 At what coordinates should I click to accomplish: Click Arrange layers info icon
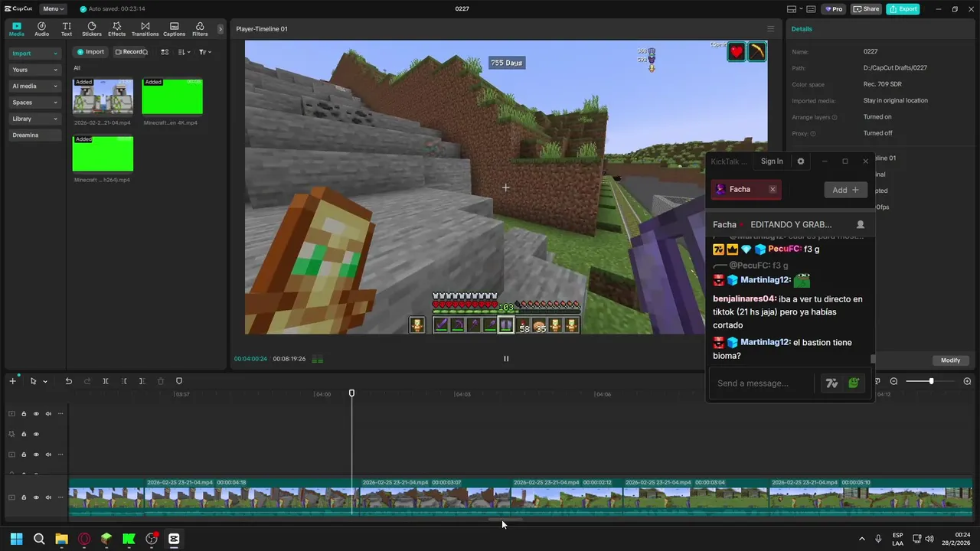click(835, 117)
